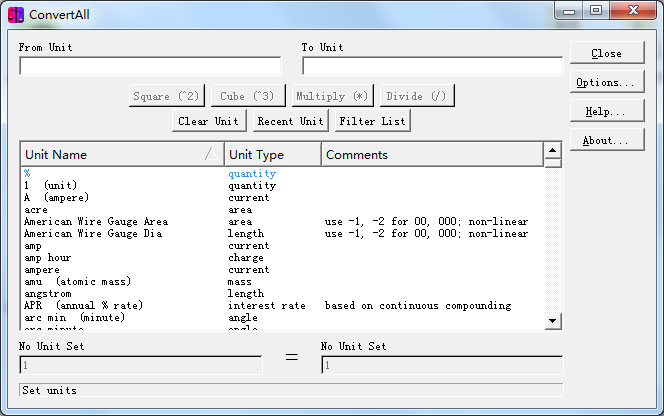
Task: Select the acre unit row
Action: point(282,210)
